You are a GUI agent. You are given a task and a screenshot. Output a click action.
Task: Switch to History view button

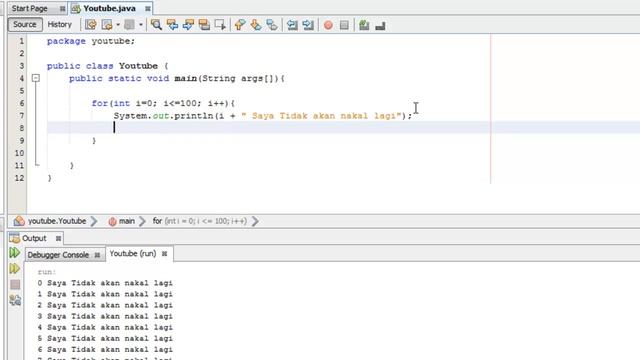click(60, 24)
